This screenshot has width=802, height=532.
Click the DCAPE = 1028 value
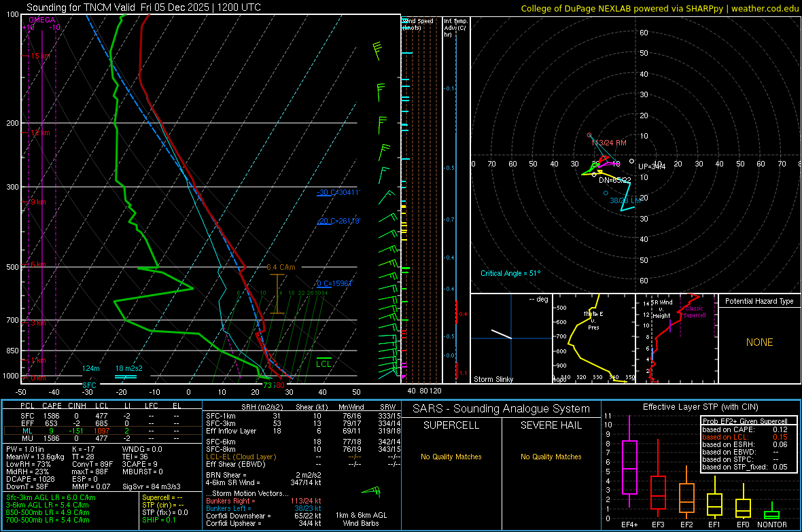coord(30,479)
